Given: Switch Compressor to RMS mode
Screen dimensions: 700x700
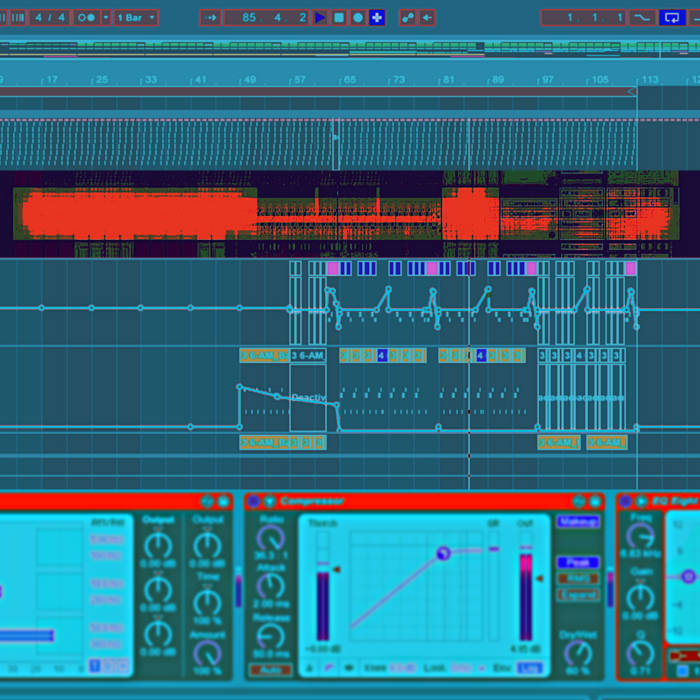Looking at the screenshot, I should pos(578,578).
